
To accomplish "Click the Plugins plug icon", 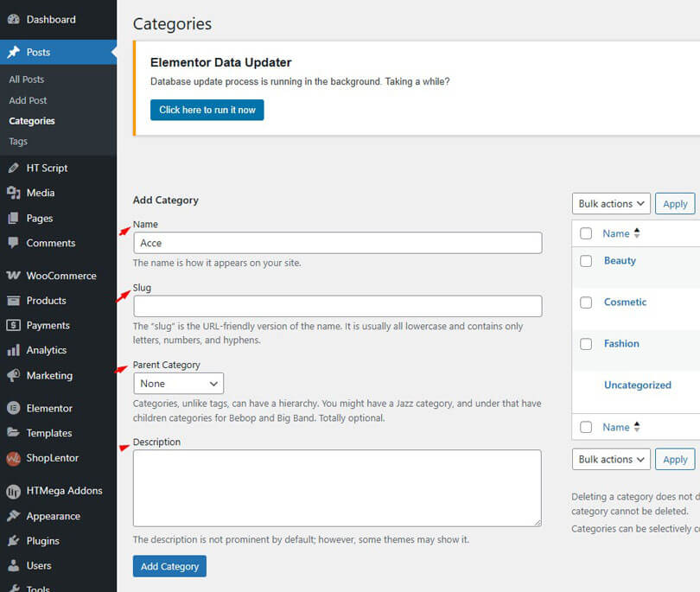I will (13, 541).
